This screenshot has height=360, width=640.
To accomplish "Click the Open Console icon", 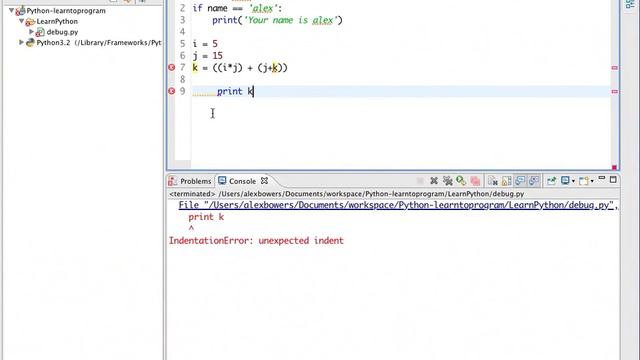I will [x=584, y=180].
